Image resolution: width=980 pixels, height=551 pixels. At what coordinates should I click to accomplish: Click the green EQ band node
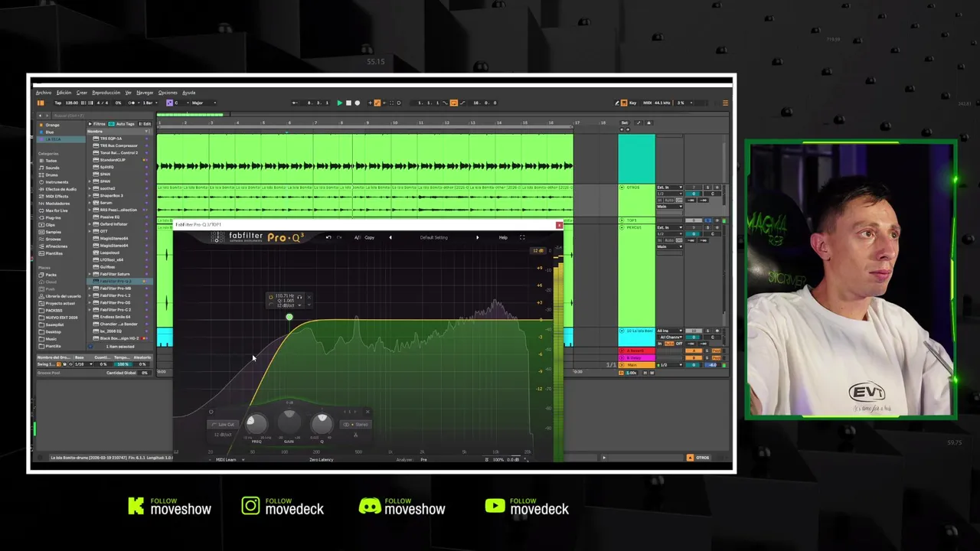click(289, 317)
